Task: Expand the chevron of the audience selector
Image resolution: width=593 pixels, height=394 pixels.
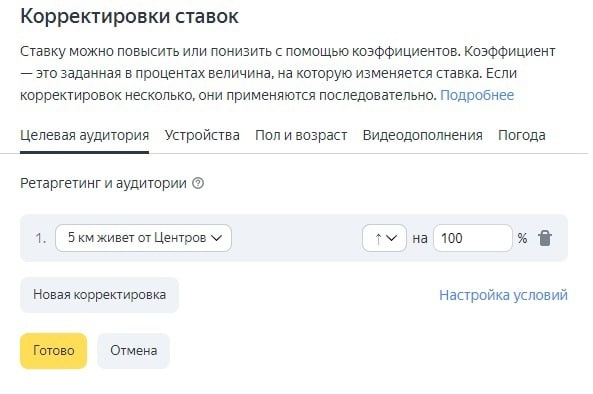Action: click(216, 238)
